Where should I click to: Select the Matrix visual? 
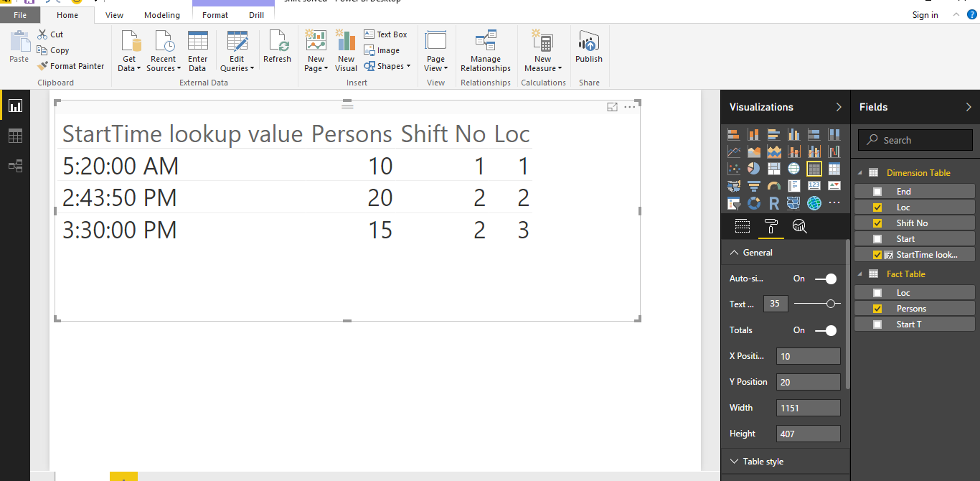tap(834, 169)
